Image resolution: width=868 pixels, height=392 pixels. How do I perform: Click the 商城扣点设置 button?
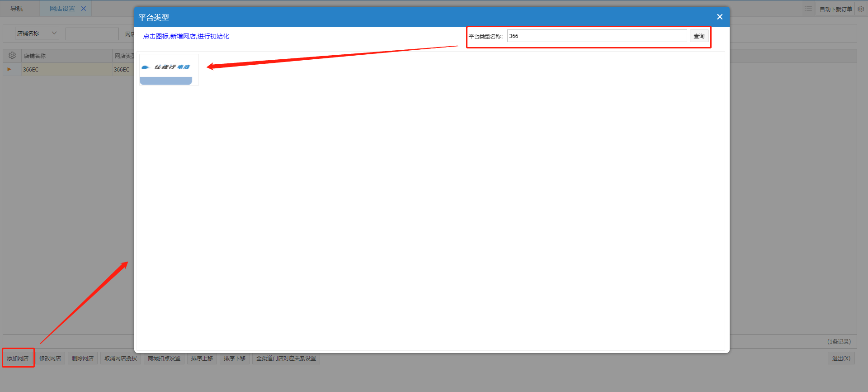(x=164, y=358)
